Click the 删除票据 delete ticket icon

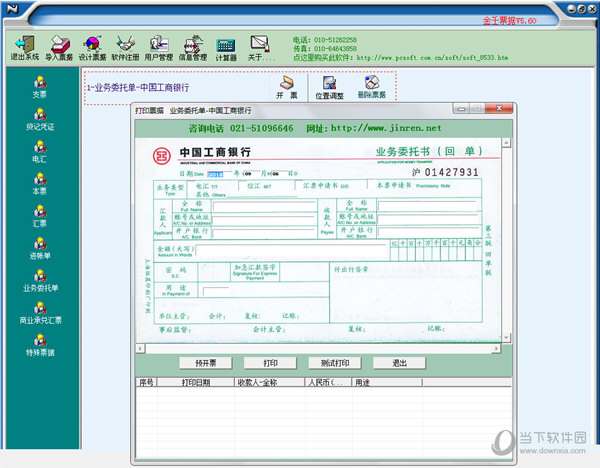pyautogui.click(x=372, y=87)
